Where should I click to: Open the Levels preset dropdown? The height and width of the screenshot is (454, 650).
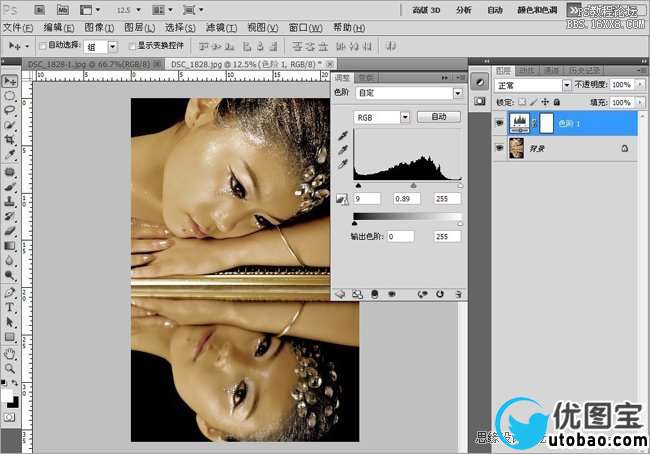[x=458, y=93]
